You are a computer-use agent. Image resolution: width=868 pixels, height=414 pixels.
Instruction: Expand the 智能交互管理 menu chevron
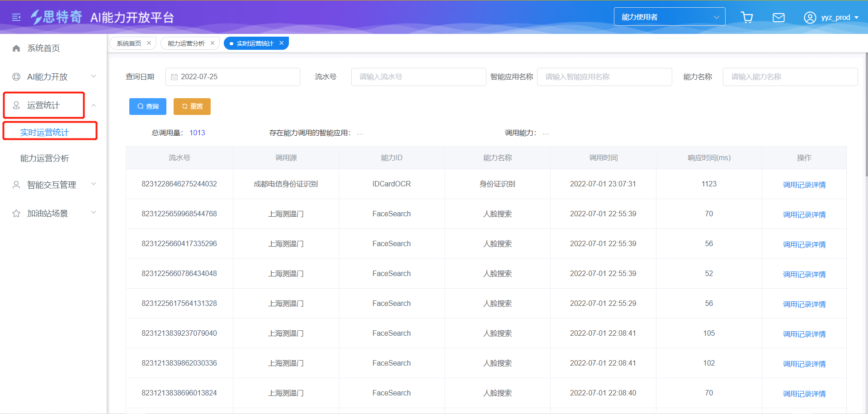coord(94,184)
